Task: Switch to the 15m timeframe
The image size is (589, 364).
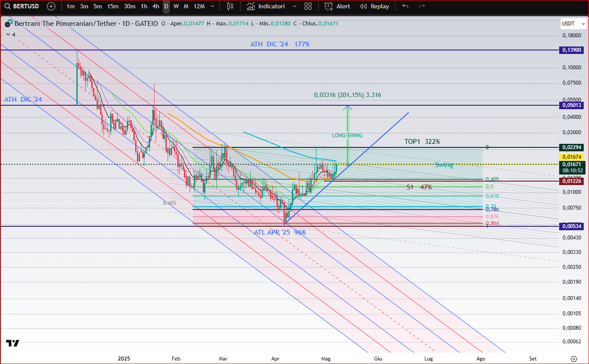Action: 113,6
